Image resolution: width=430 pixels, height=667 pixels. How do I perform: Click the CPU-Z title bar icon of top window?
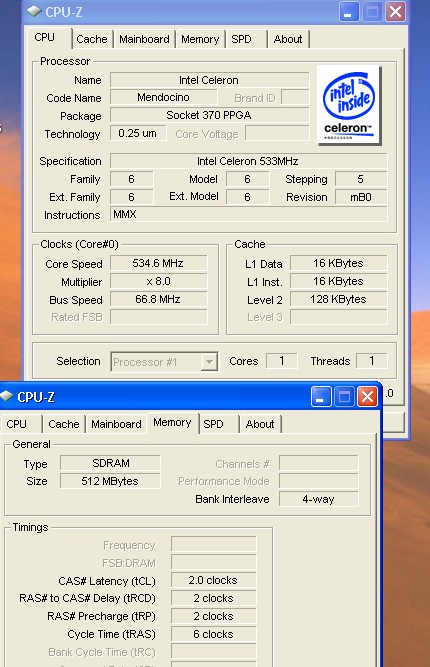[34, 11]
